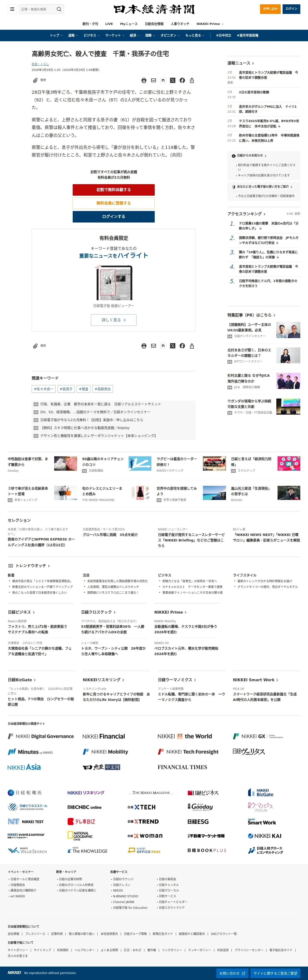
Task: Expand the マーケット navigation dropdown
Action: click(115, 35)
